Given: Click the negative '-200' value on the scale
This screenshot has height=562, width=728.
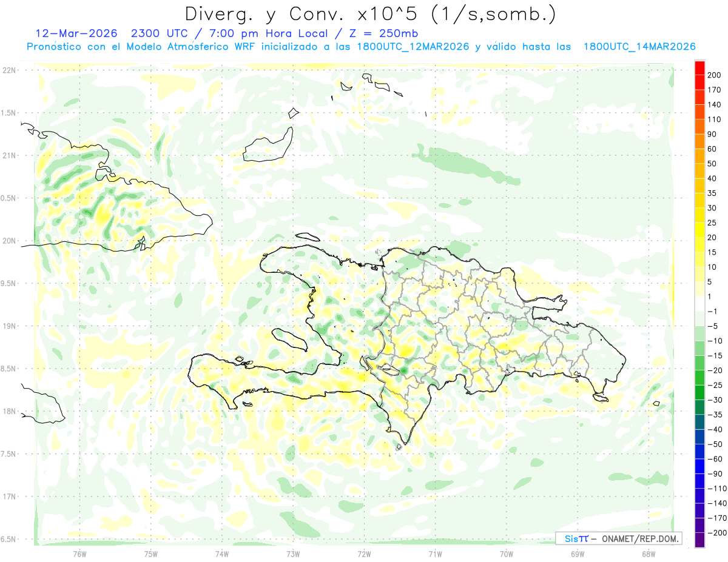Looking at the screenshot, I should click(717, 533).
